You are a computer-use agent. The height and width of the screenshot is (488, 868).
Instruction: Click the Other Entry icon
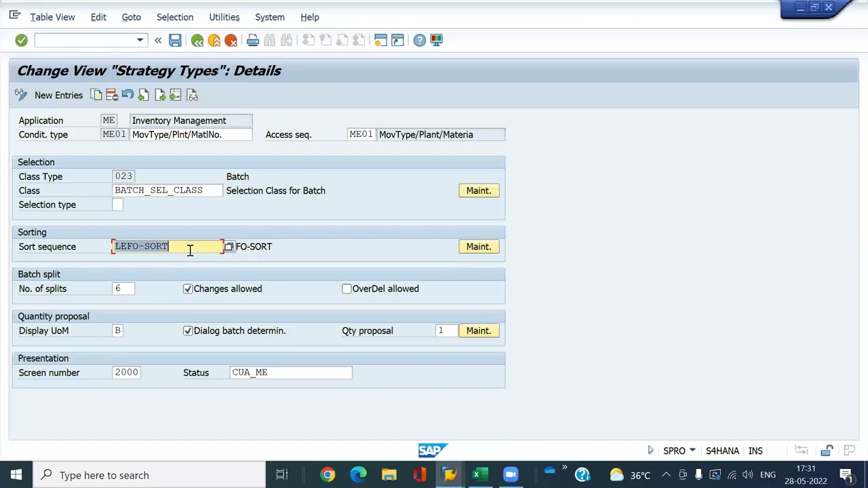click(175, 95)
